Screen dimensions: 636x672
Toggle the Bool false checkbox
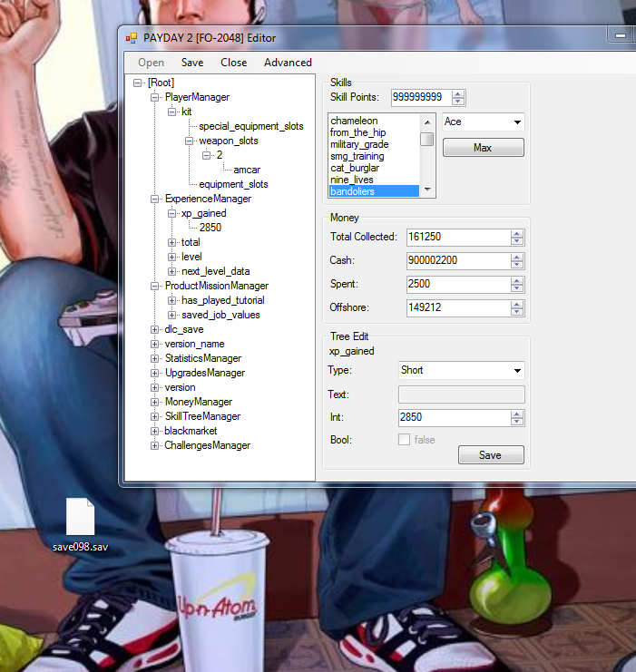coord(405,440)
